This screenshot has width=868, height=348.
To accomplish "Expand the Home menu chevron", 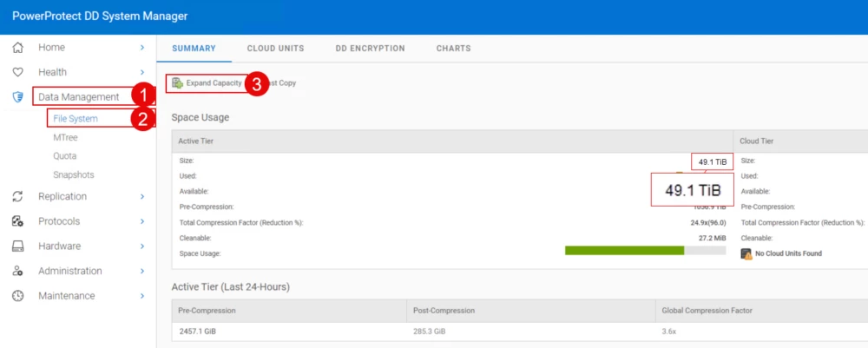I will pyautogui.click(x=142, y=48).
